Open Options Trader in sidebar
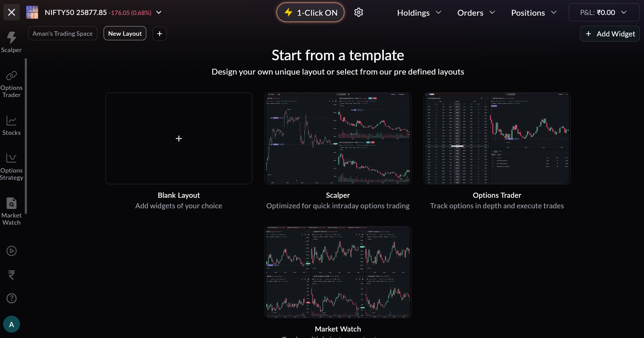This screenshot has height=338, width=644. coord(11,84)
